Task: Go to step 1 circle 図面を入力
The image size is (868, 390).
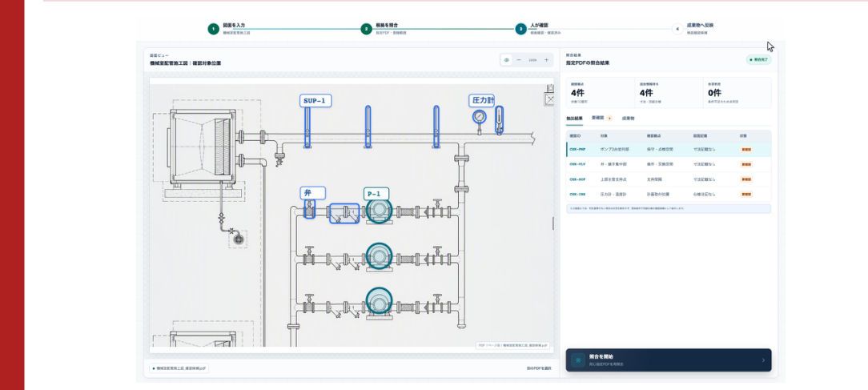Action: [213, 29]
